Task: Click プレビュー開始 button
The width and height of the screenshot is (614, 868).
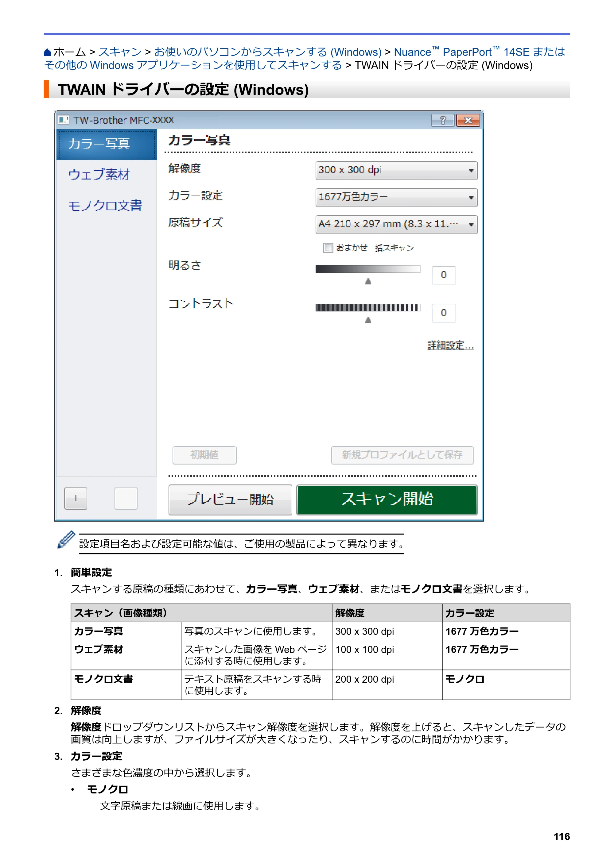Action: 230,500
